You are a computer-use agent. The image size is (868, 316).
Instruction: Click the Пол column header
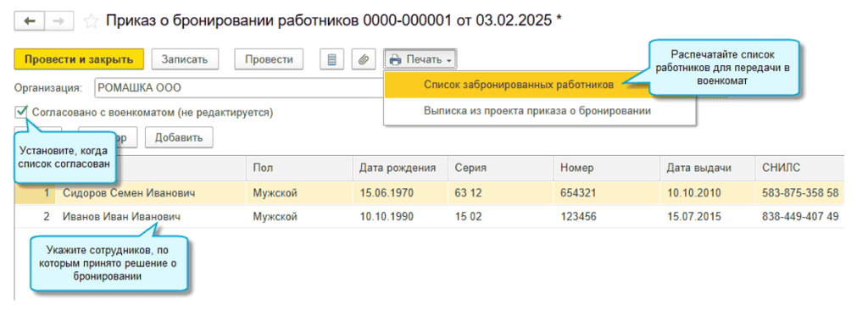[299, 168]
